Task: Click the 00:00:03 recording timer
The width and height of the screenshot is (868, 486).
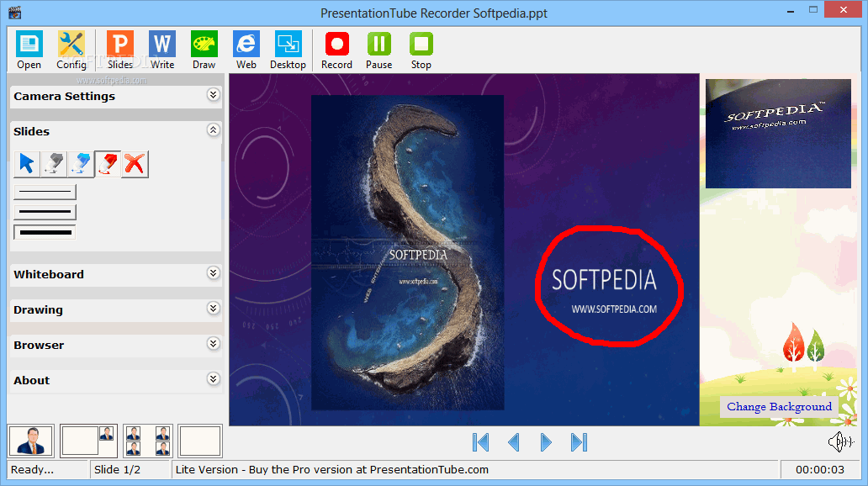Action: click(x=820, y=470)
